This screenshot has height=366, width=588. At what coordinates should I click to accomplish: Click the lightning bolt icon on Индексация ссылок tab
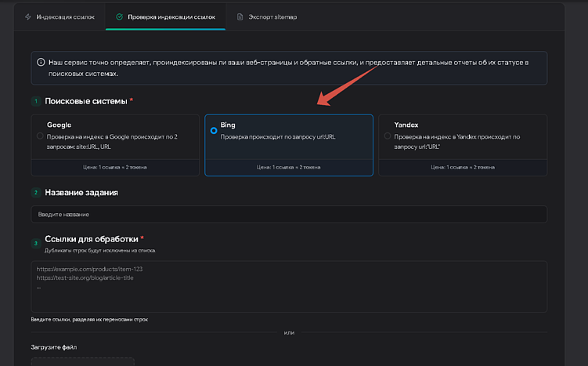pos(29,16)
